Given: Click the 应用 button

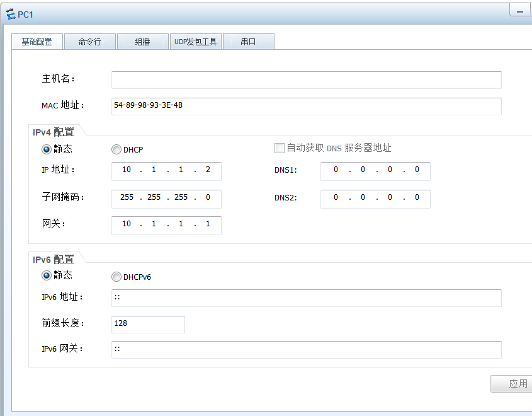Looking at the screenshot, I should 512,384.
